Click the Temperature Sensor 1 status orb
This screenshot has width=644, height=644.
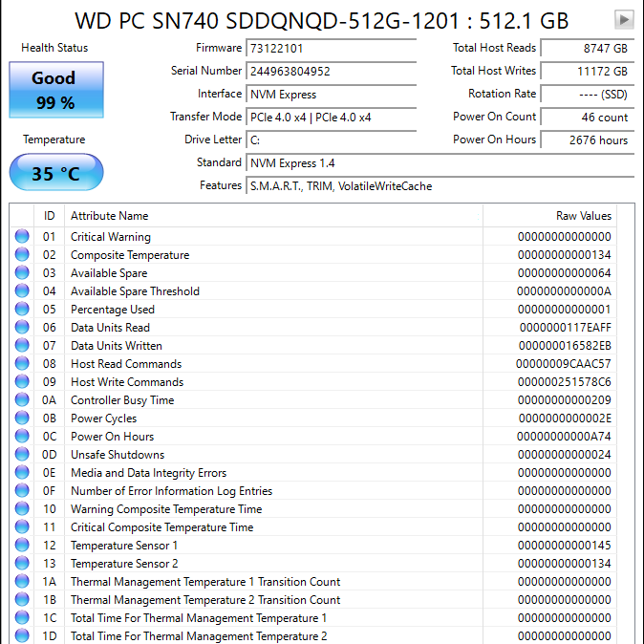(x=22, y=545)
